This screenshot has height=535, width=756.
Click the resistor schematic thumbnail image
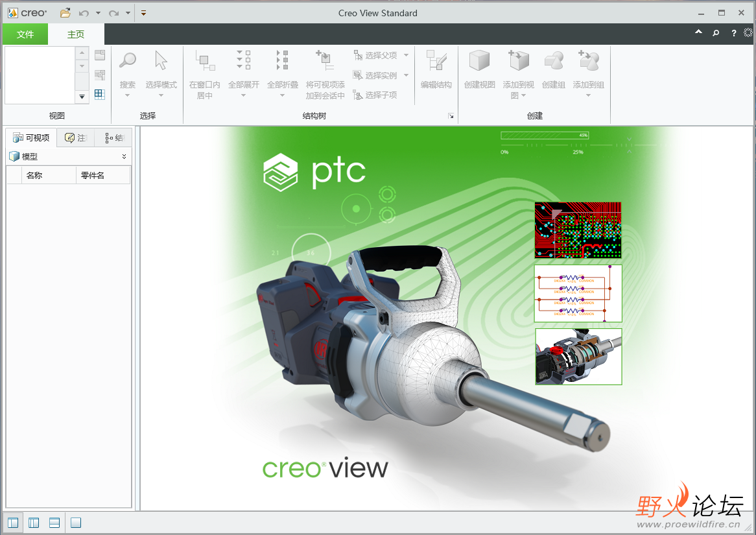tap(578, 293)
